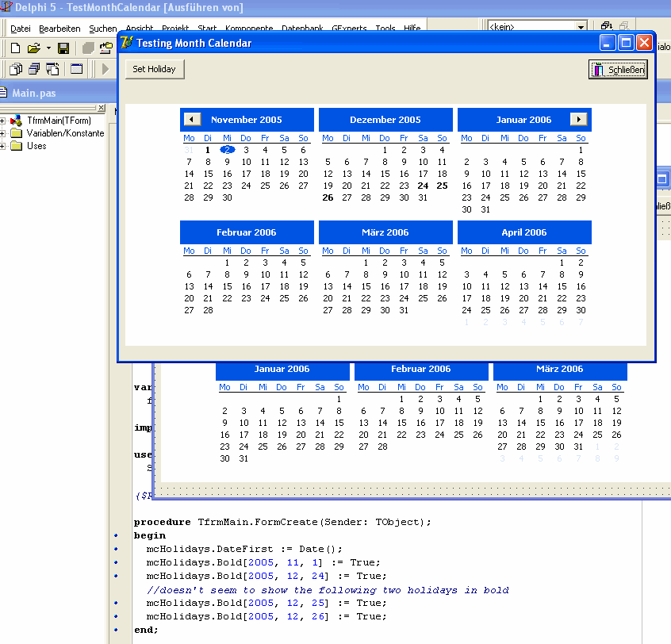Open the Bearbeiten menu
Viewport: 671px width, 644px height.
[x=60, y=29]
